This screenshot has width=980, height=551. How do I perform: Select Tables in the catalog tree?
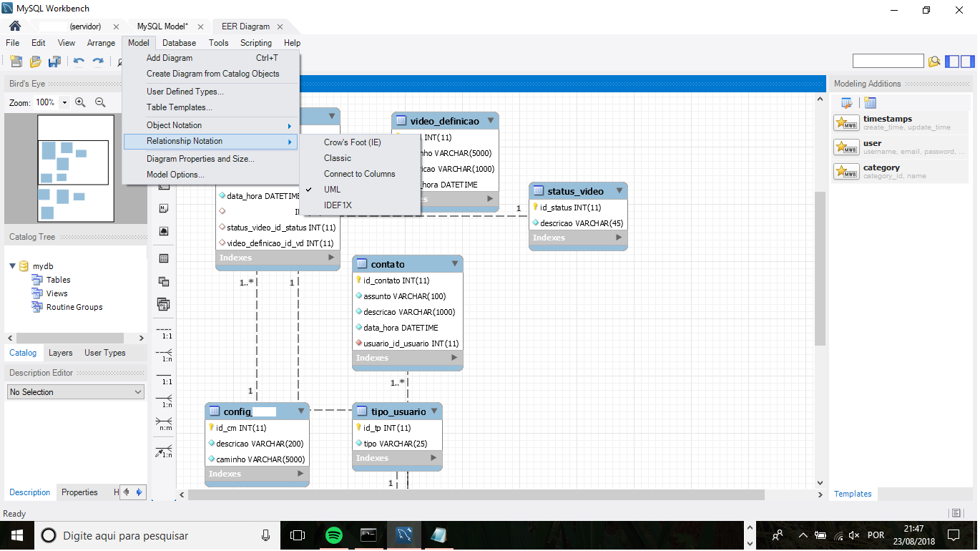pyautogui.click(x=59, y=280)
